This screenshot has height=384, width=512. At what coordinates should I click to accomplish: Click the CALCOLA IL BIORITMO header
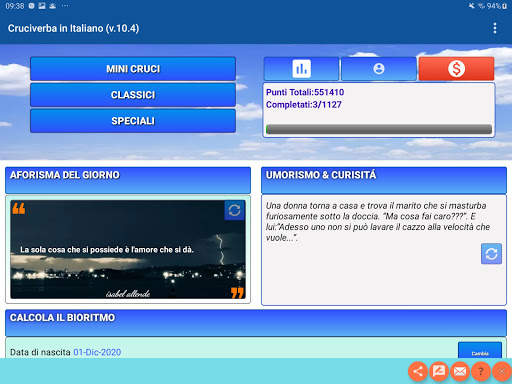(x=256, y=323)
